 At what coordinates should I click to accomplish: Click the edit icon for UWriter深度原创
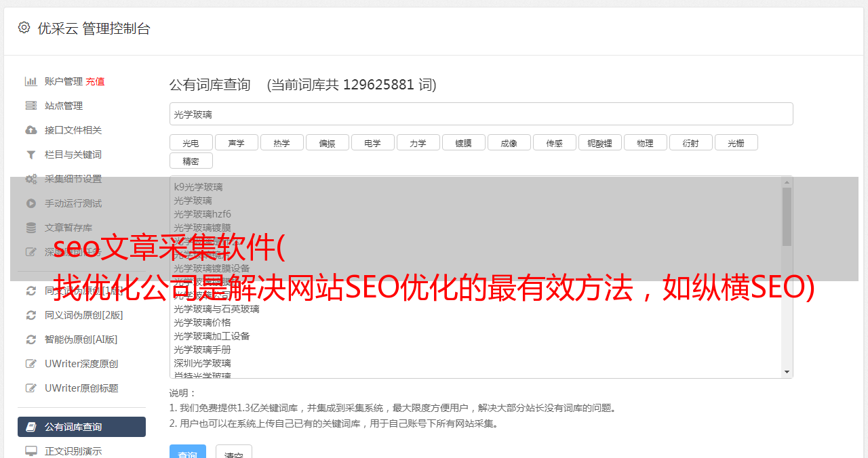pyautogui.click(x=31, y=364)
